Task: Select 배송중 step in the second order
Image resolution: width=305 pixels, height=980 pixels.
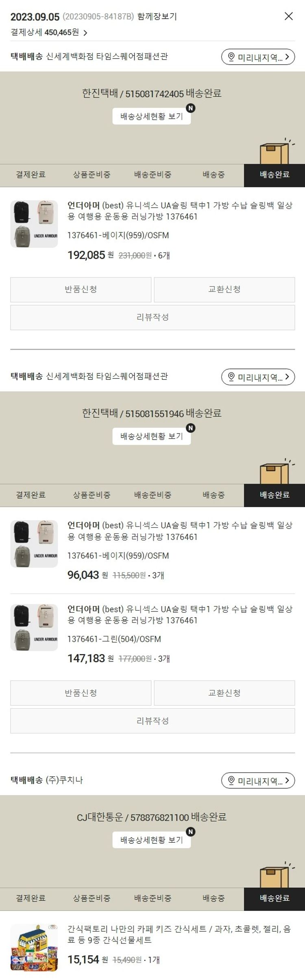Action: tap(213, 495)
